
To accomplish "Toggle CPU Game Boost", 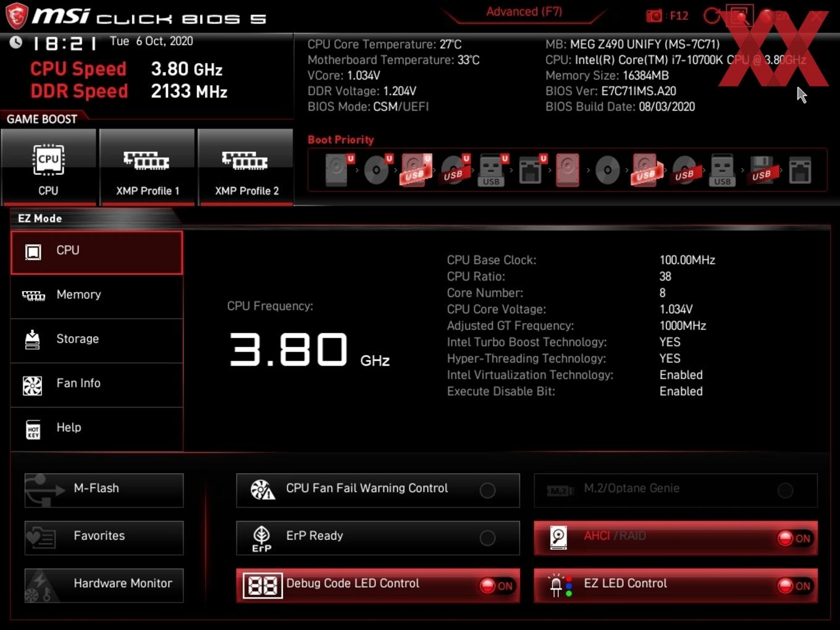I will 48,167.
